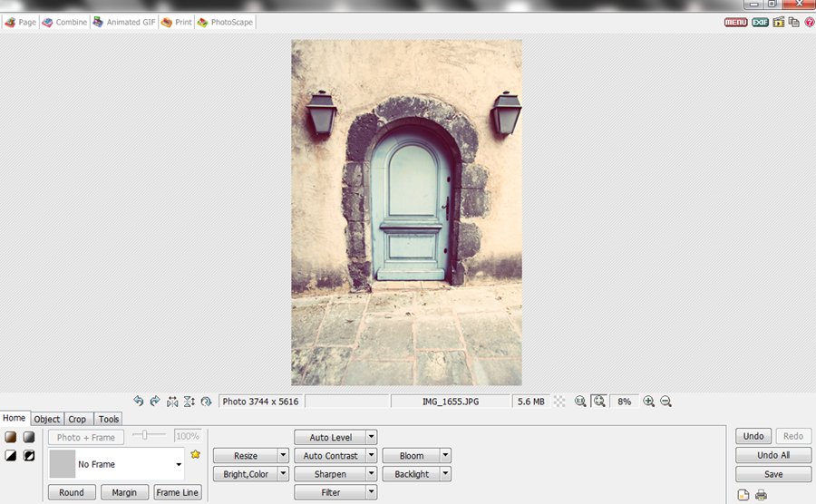The height and width of the screenshot is (504, 816).
Task: Rotate the photo counter-clockwise
Action: (x=138, y=401)
